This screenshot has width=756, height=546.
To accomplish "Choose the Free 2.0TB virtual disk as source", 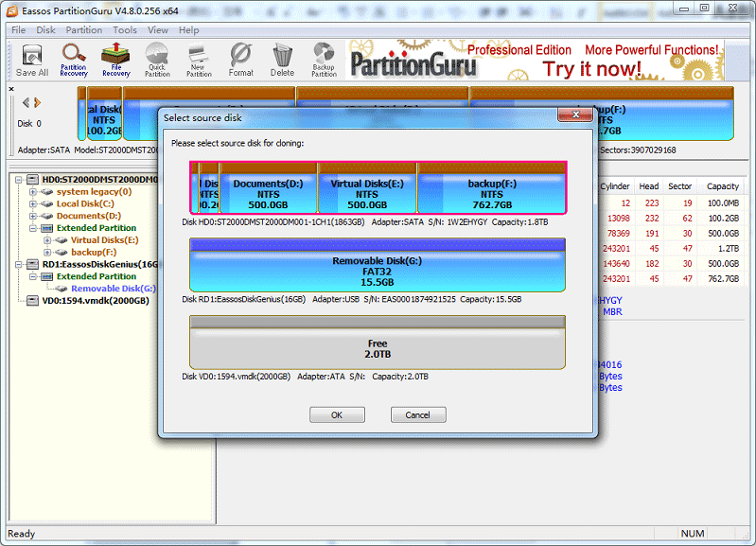I will pyautogui.click(x=377, y=343).
